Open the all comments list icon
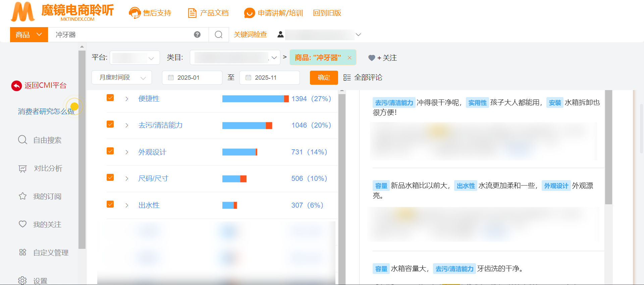The image size is (644, 285). (x=347, y=78)
